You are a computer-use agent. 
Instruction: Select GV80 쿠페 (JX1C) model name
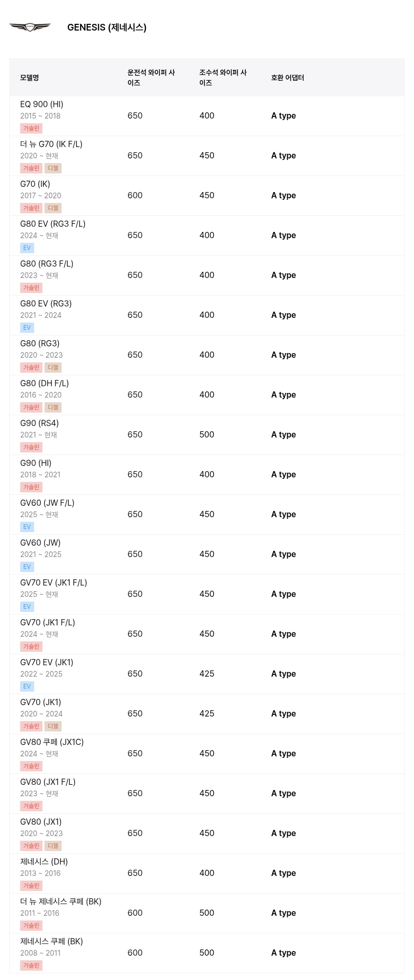pos(52,742)
